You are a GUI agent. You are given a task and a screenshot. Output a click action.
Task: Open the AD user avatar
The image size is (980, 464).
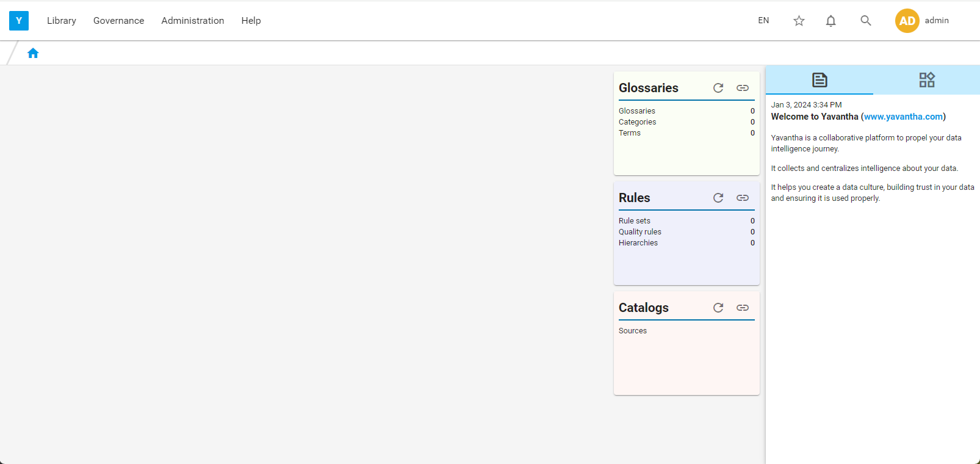pyautogui.click(x=907, y=21)
